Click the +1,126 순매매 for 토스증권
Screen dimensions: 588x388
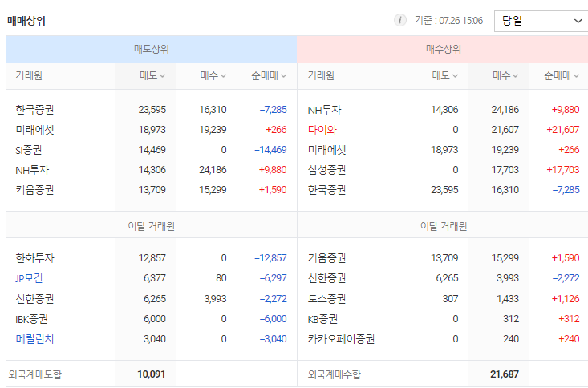click(x=566, y=299)
